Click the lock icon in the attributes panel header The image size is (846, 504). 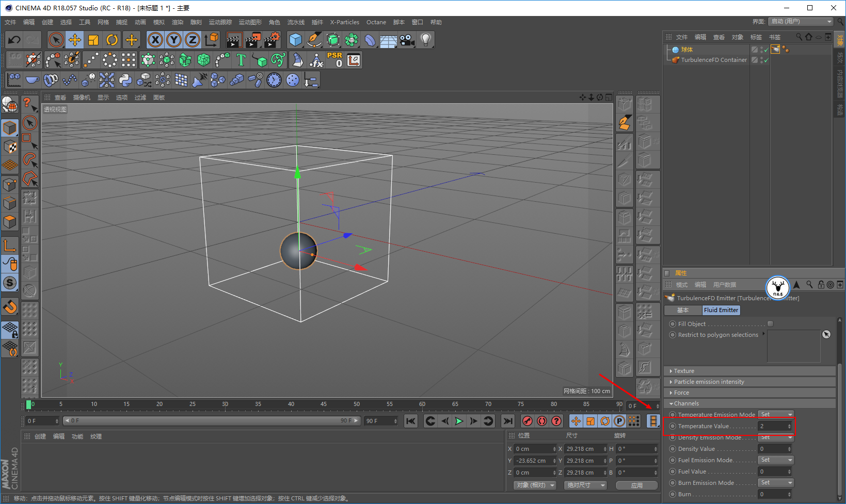coord(821,285)
